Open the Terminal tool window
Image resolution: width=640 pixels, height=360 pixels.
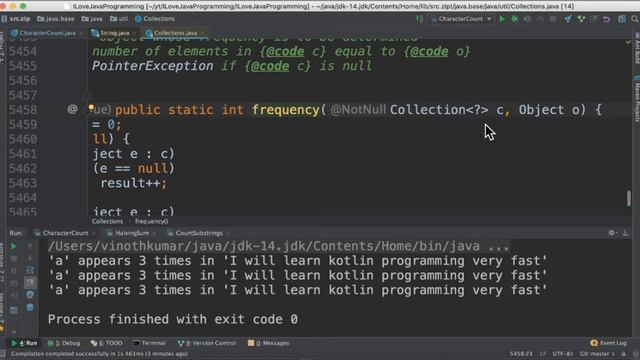(149, 343)
